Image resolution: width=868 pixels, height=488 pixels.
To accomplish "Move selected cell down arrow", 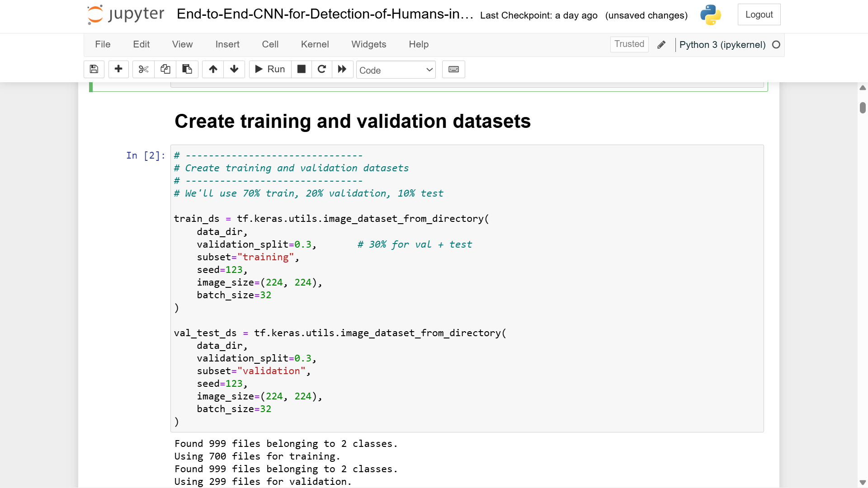I will [x=234, y=69].
